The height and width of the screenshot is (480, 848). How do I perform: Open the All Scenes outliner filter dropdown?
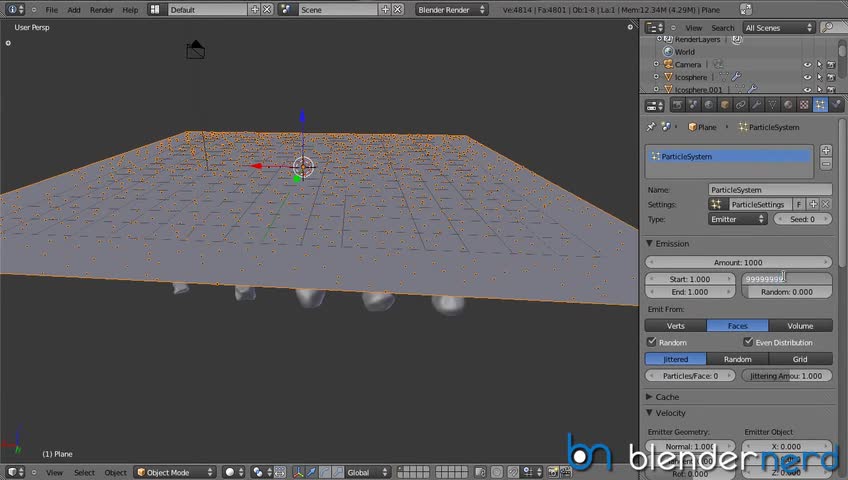click(x=778, y=28)
